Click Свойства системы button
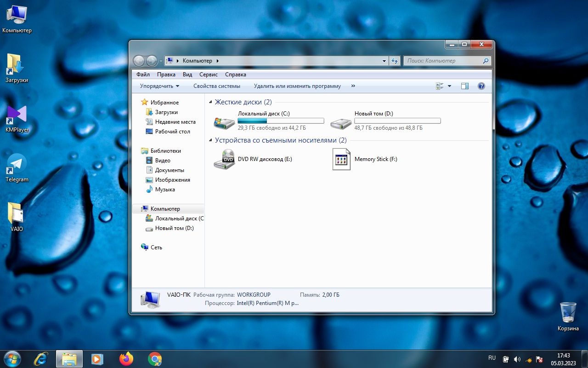 (x=217, y=86)
